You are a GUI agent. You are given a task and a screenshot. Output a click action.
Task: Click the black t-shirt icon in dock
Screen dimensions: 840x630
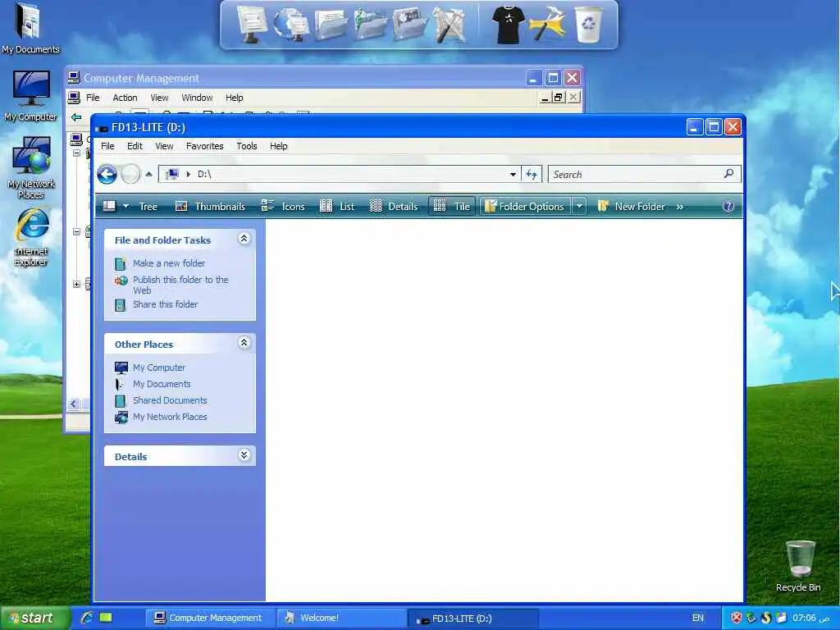click(507, 24)
